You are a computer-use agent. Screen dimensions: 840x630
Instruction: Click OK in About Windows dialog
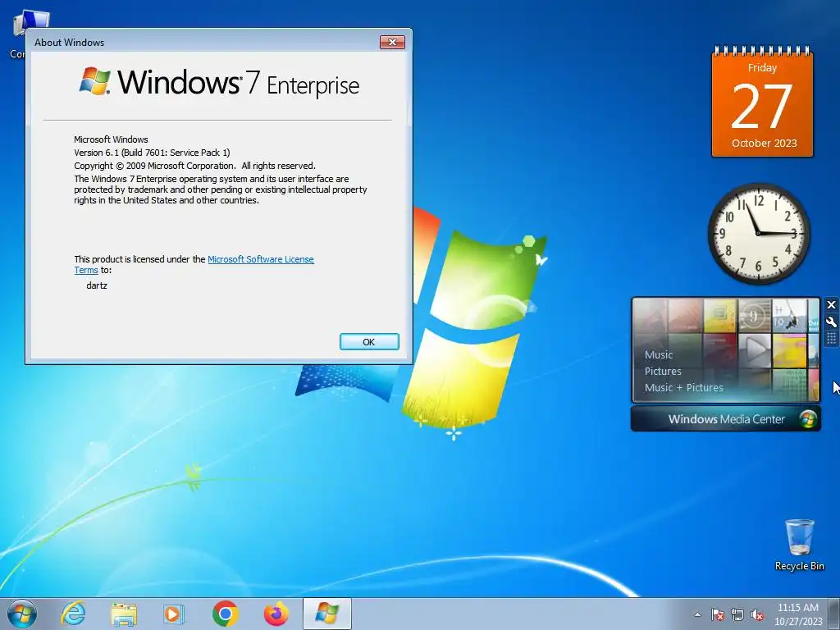(369, 342)
